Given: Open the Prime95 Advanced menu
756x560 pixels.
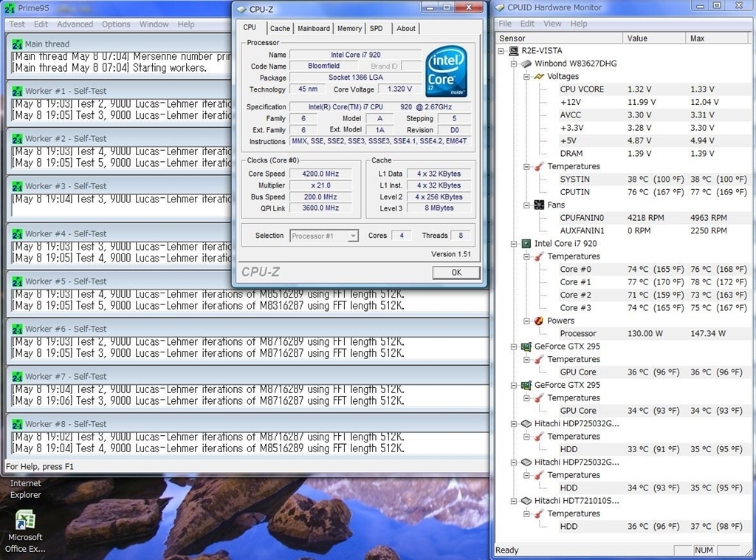Looking at the screenshot, I should pyautogui.click(x=75, y=24).
